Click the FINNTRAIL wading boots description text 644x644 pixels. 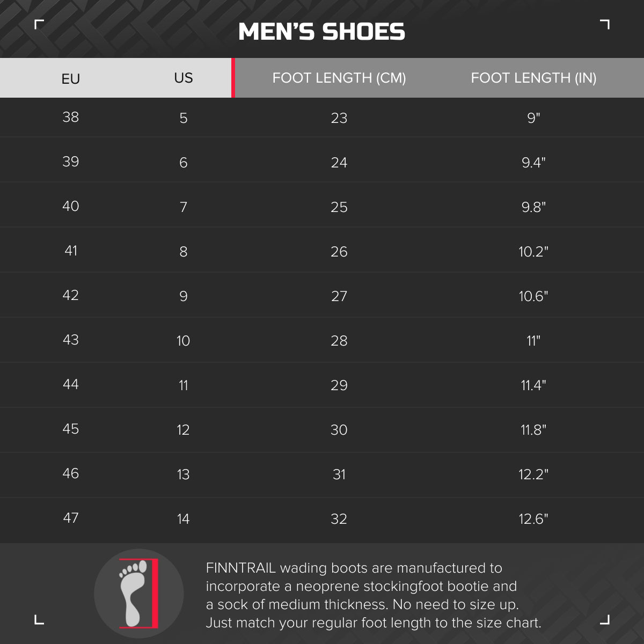(373, 595)
